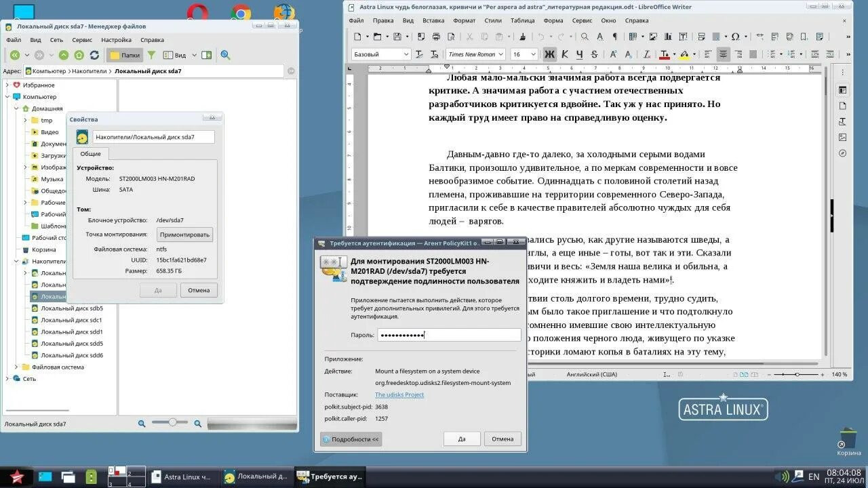Refresh the file manager view
The height and width of the screenshot is (488, 868).
coord(94,55)
